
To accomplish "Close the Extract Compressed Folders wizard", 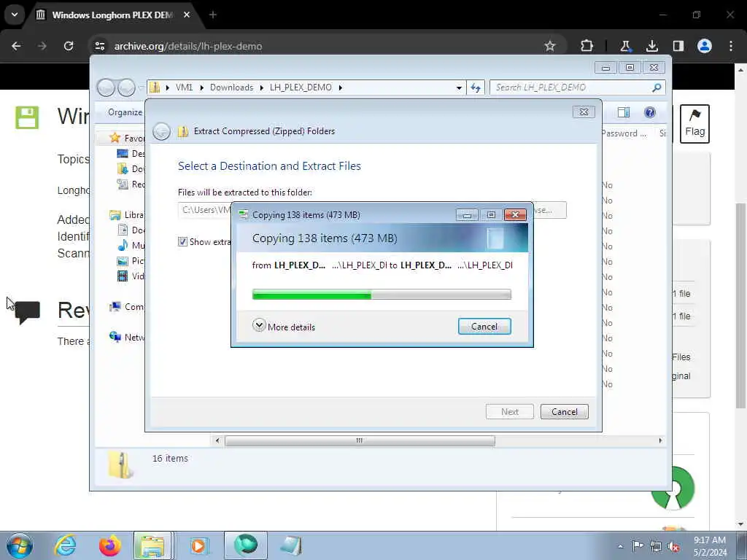I will tap(584, 112).
